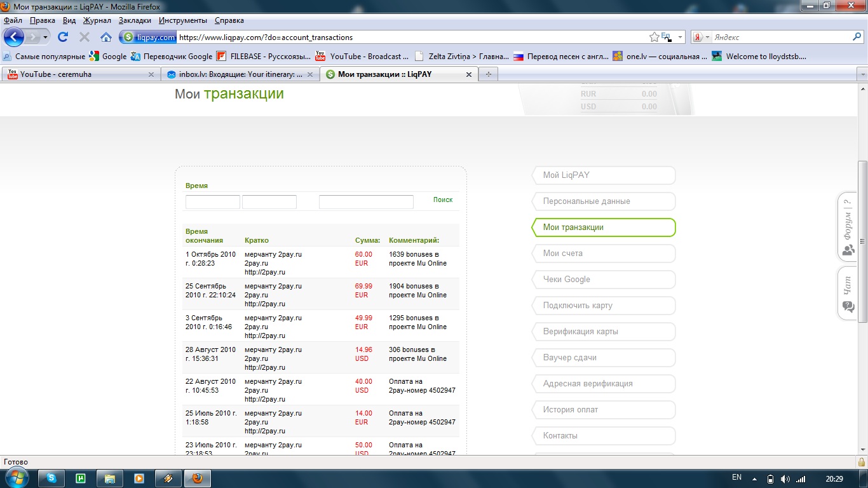This screenshot has height=488, width=868.
Task: Click network signal icon in tray
Action: (x=801, y=478)
